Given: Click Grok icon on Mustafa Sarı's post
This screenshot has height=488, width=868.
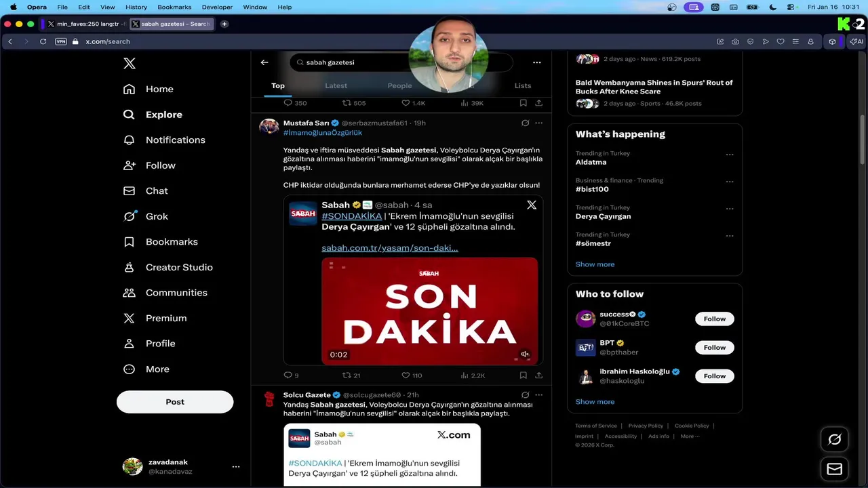Looking at the screenshot, I should pyautogui.click(x=525, y=123).
